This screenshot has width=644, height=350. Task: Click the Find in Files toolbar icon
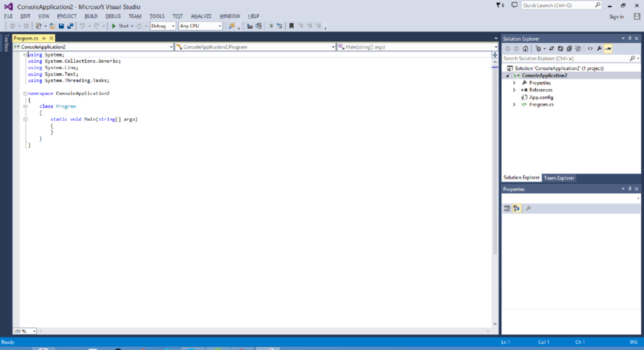tap(231, 26)
